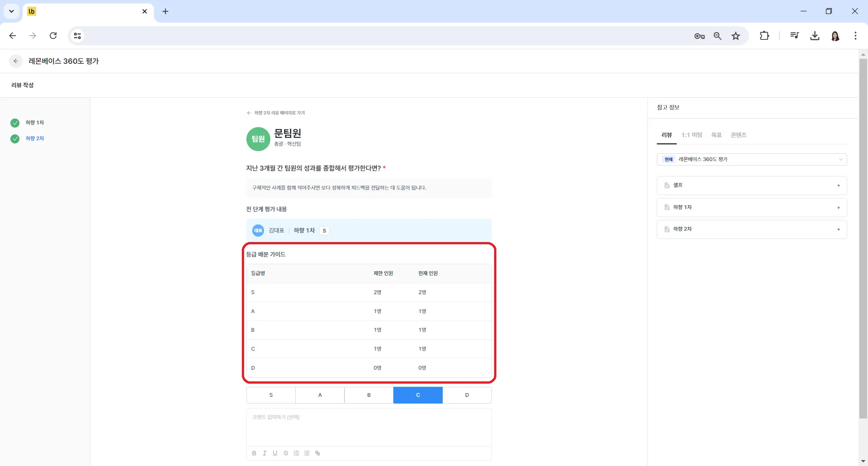Click the comment input field

coord(369,427)
